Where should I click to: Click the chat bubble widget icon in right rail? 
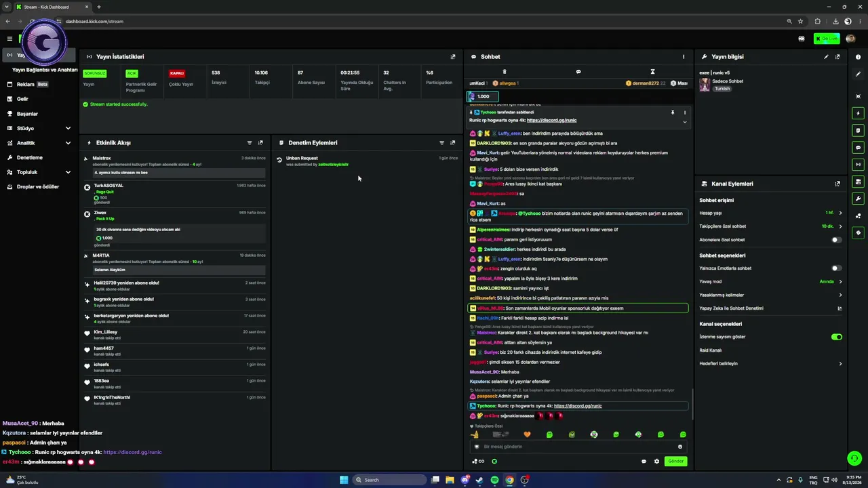859,147
